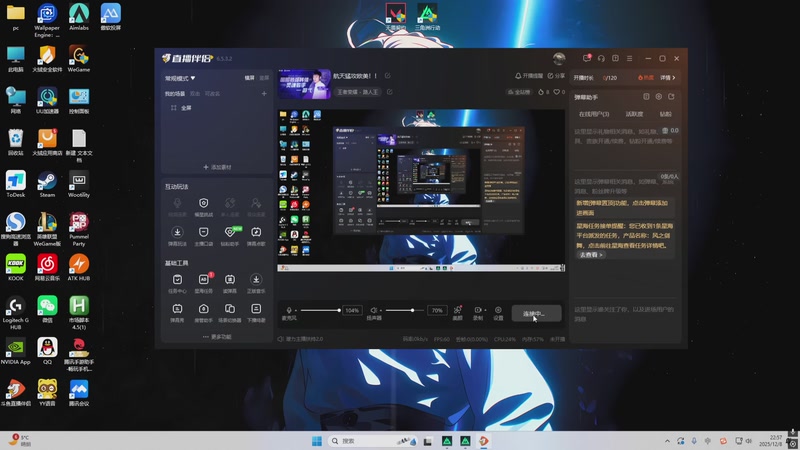Click the taskbar search box
Screen dimensions: 800x450
[x=372, y=441]
